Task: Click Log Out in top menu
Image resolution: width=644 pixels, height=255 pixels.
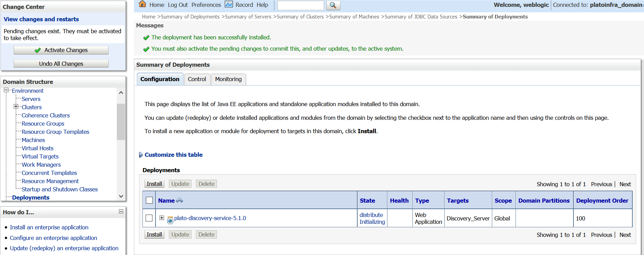Action: tap(178, 5)
